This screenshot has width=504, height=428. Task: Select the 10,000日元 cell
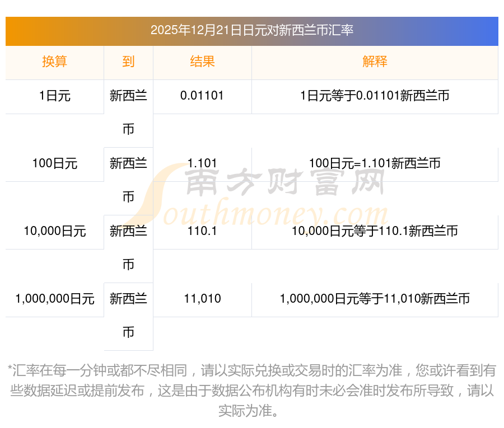[54, 231]
